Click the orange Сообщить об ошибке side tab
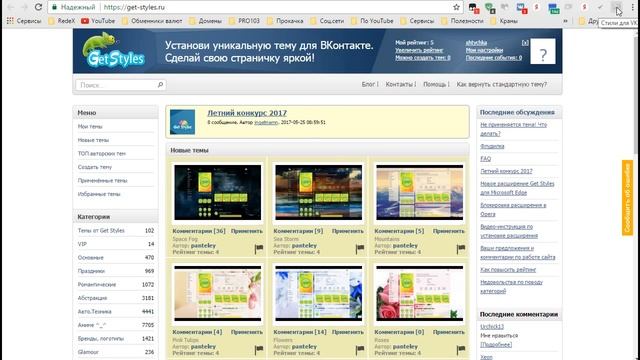Image resolution: width=640 pixels, height=360 pixels. [627, 198]
